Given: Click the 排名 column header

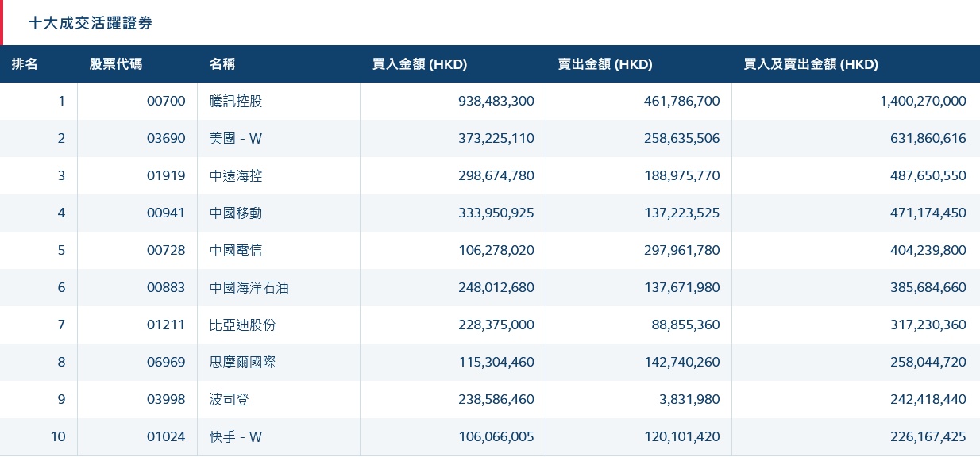Looking at the screenshot, I should [x=25, y=64].
